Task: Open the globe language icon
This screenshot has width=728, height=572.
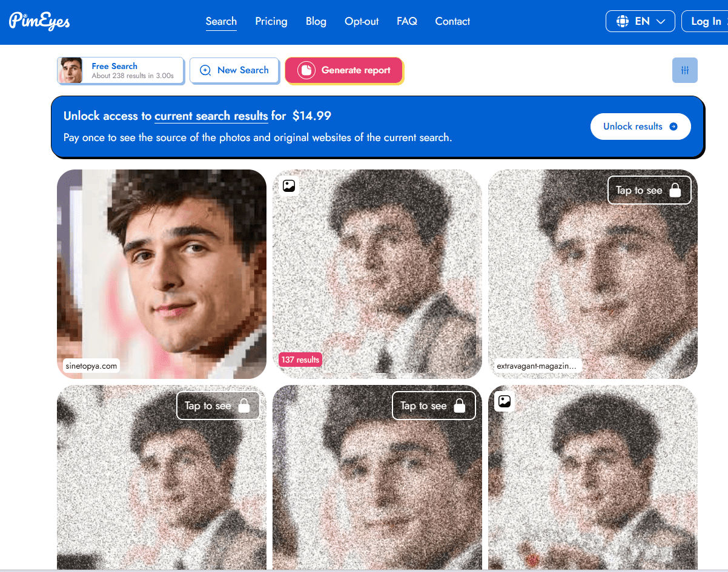Action: [x=622, y=21]
